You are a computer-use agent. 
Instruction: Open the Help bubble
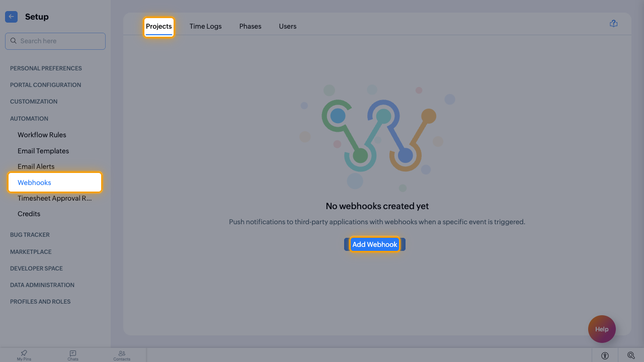pos(602,329)
